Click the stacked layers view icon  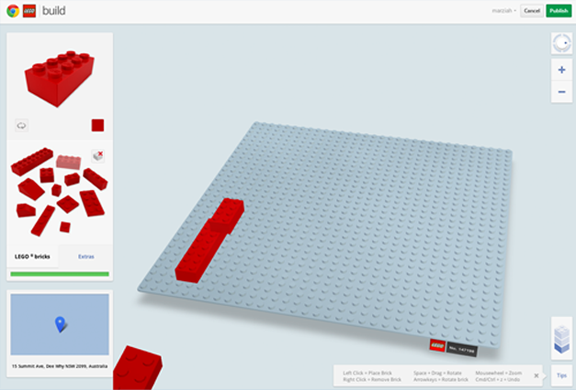pyautogui.click(x=562, y=339)
